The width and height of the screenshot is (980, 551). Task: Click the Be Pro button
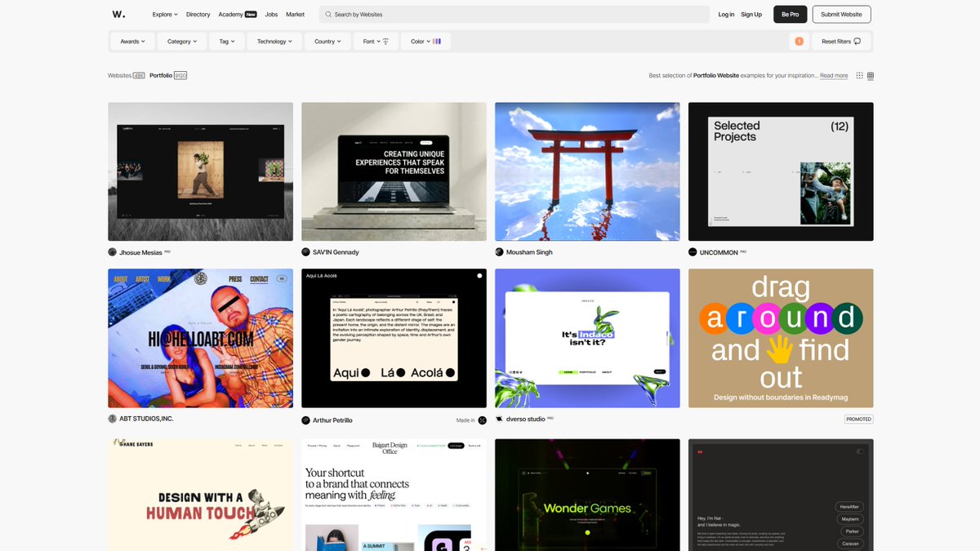click(790, 14)
